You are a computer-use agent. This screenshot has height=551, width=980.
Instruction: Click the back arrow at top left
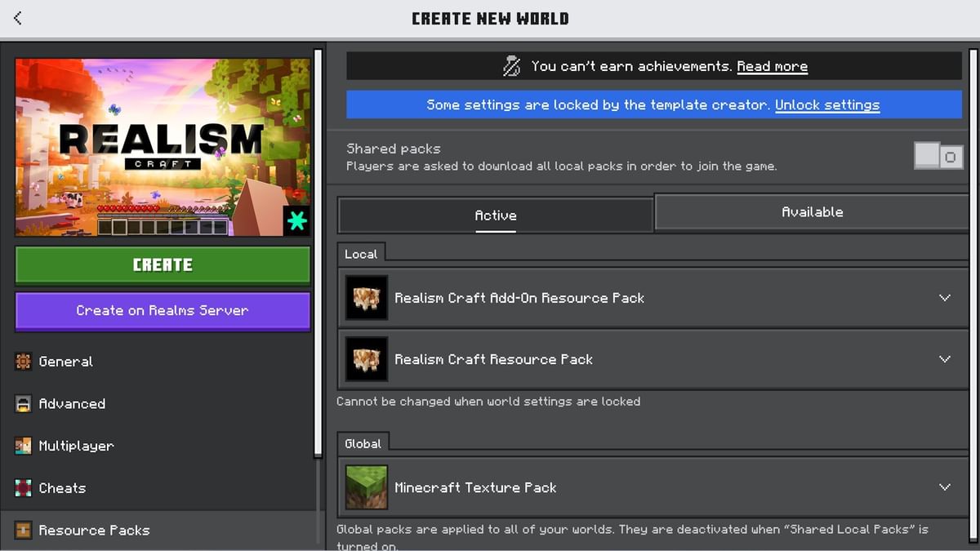(17, 16)
